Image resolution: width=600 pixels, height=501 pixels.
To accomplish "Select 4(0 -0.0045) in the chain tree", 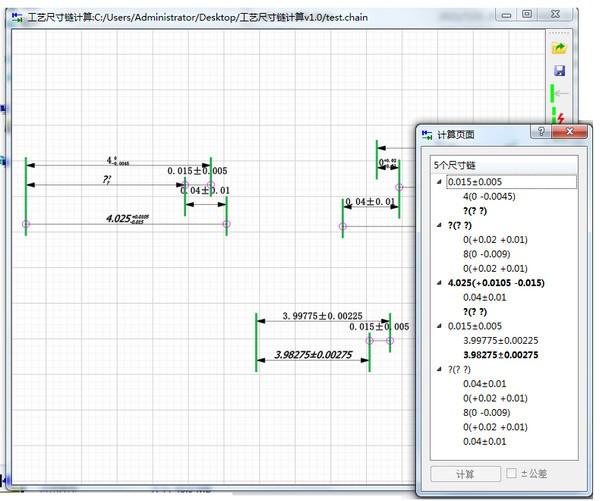I will (x=489, y=197).
